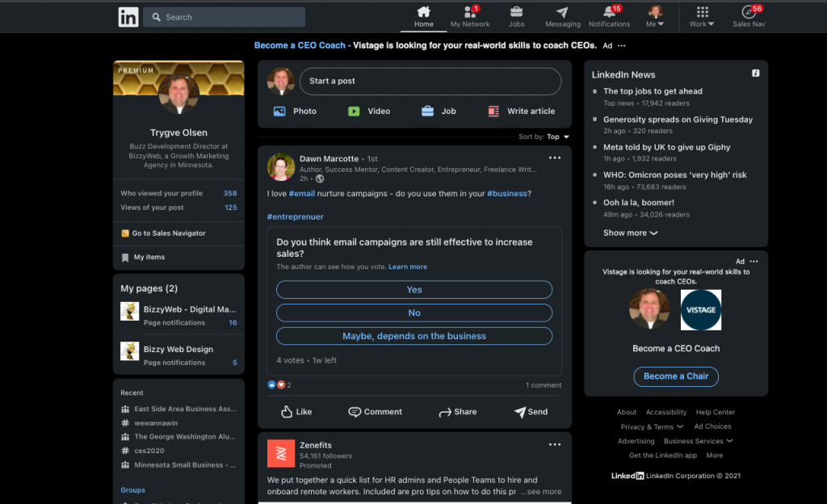The width and height of the screenshot is (827, 504).
Task: Open Notifications with 15 badge
Action: (609, 17)
